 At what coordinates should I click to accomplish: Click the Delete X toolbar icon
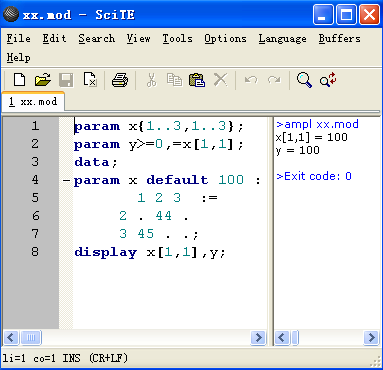click(x=220, y=80)
